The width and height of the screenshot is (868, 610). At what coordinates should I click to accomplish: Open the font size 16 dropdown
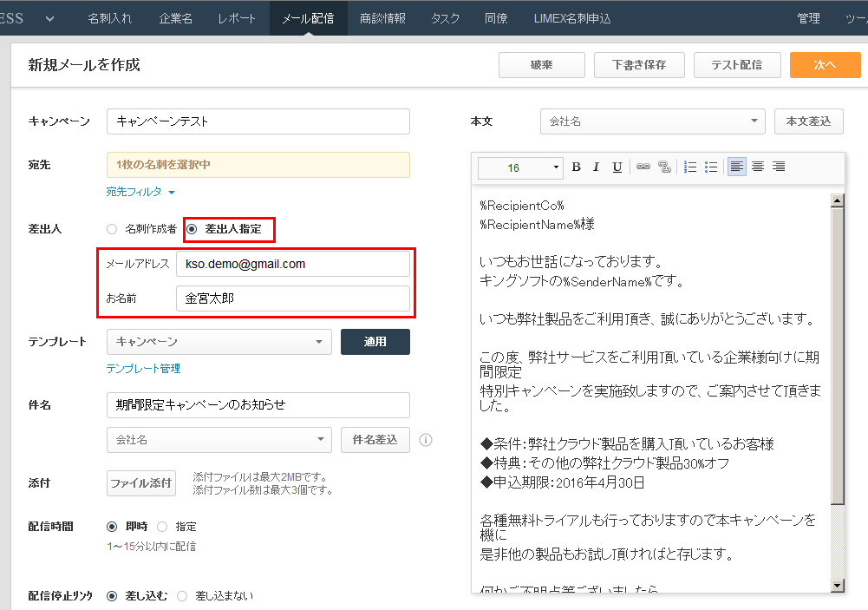(521, 167)
